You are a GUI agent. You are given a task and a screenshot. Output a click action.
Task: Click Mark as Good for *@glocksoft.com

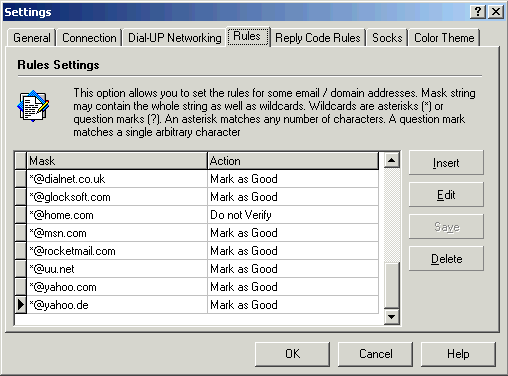pyautogui.click(x=293, y=197)
